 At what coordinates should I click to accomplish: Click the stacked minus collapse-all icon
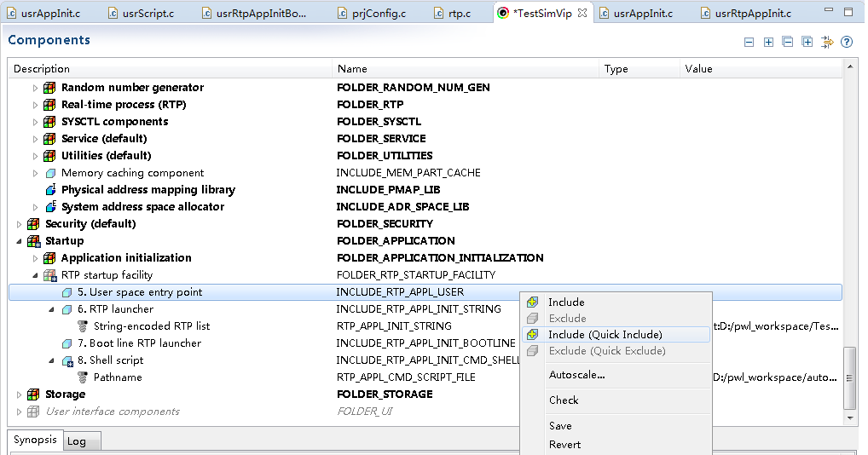pyautogui.click(x=788, y=42)
